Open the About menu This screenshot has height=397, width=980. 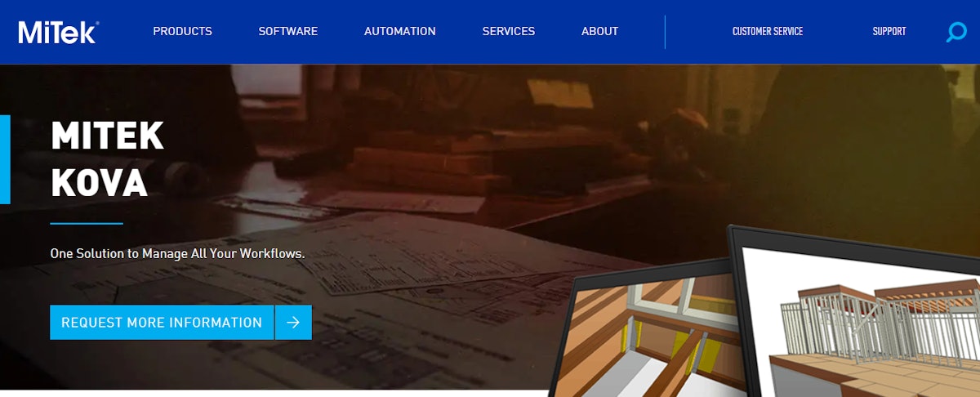[599, 32]
